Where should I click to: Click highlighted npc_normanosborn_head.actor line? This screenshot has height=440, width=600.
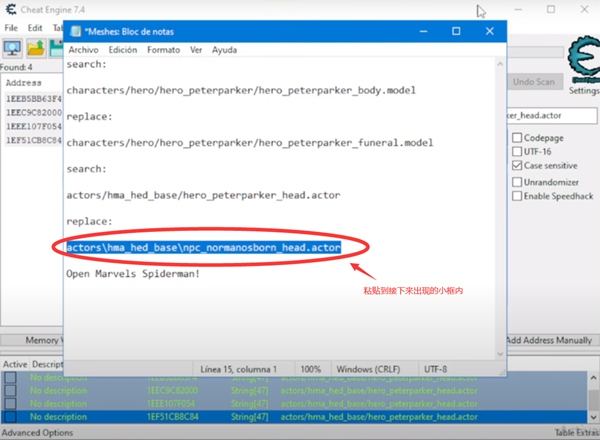click(204, 248)
